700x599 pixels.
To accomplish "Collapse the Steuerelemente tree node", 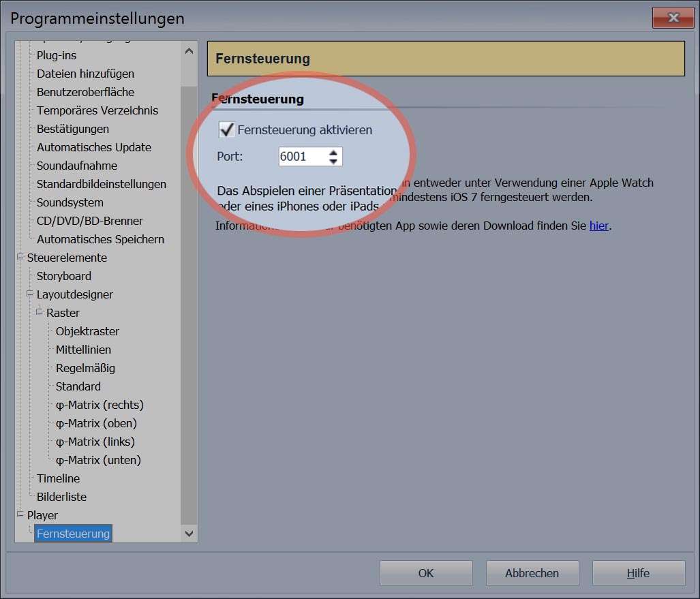I will point(20,258).
